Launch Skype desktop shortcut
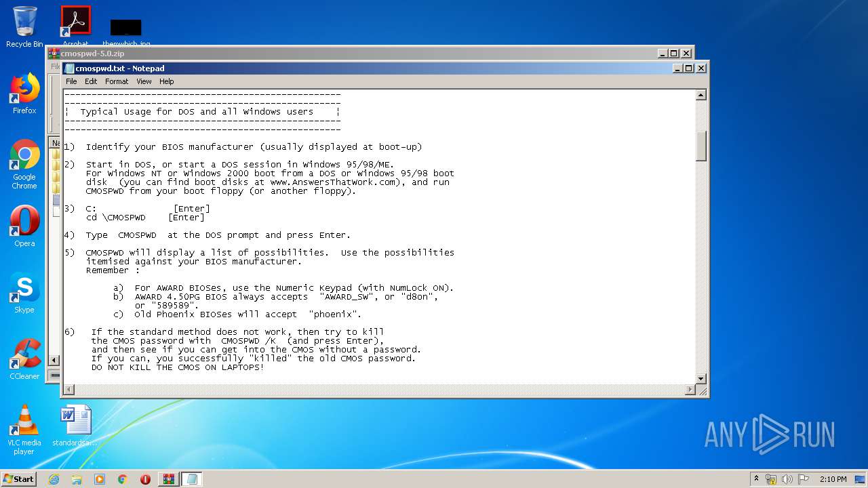The image size is (868, 488). coord(24,293)
